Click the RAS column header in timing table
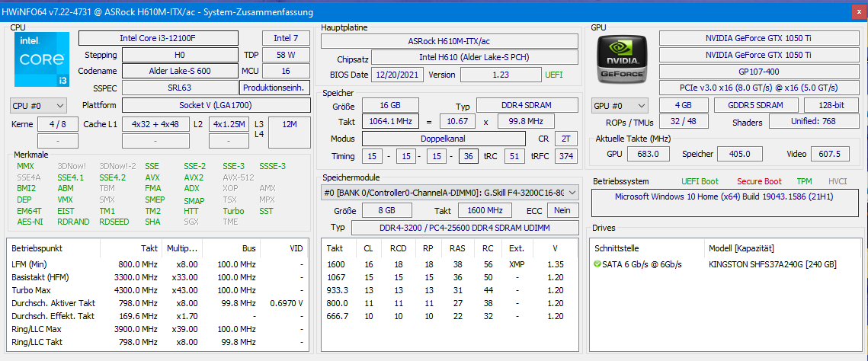 tap(457, 248)
